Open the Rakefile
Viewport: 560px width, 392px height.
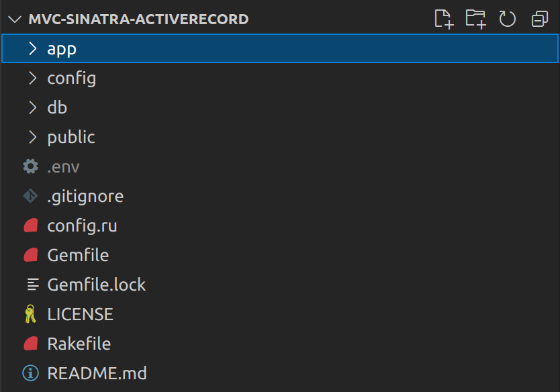(x=79, y=343)
